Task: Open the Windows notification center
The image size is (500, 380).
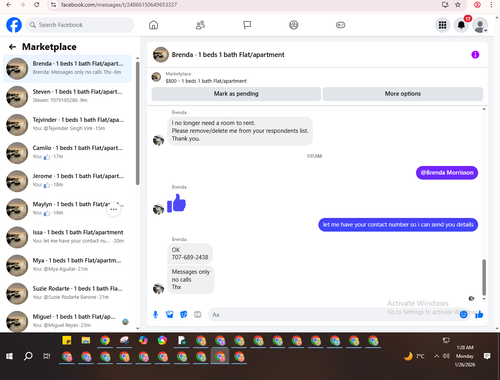Action: point(487,356)
